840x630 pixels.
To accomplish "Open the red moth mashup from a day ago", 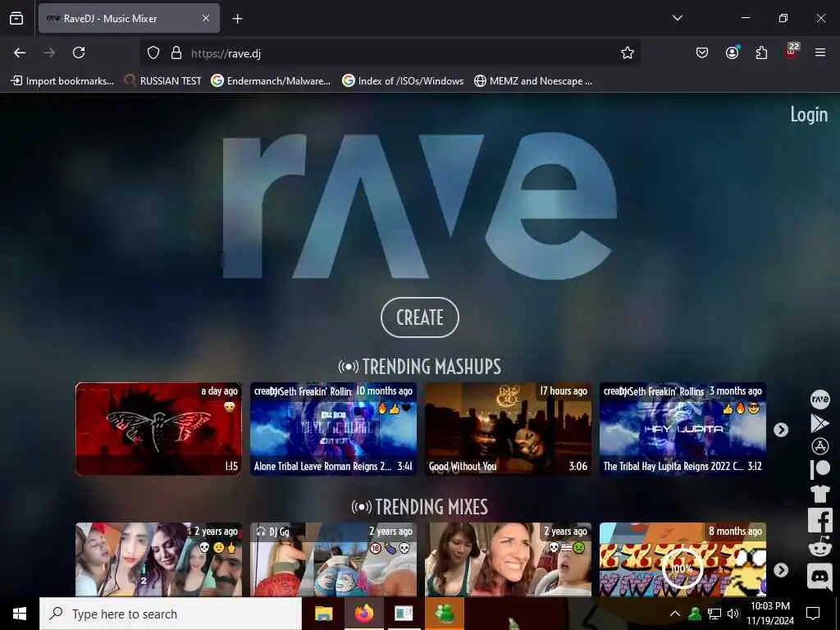I will click(x=158, y=428).
